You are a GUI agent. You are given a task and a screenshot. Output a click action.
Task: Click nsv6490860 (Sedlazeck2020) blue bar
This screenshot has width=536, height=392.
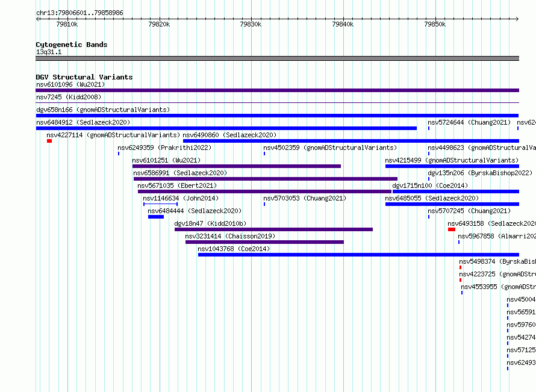coord(351,141)
